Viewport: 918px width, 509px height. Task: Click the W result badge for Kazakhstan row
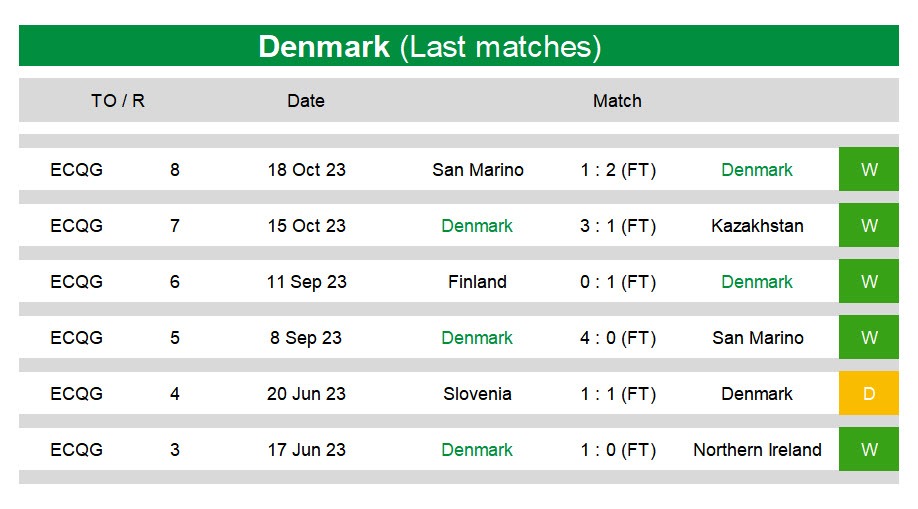(x=868, y=225)
